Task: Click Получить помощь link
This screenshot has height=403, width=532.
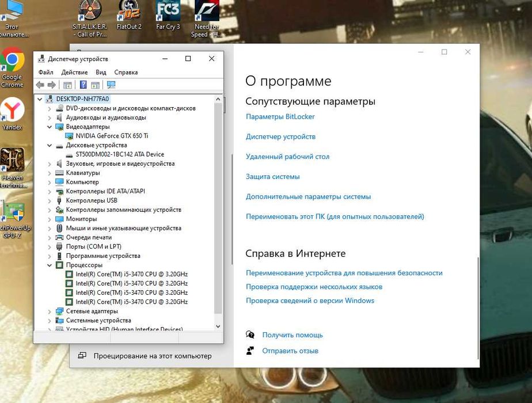Action: pyautogui.click(x=292, y=335)
